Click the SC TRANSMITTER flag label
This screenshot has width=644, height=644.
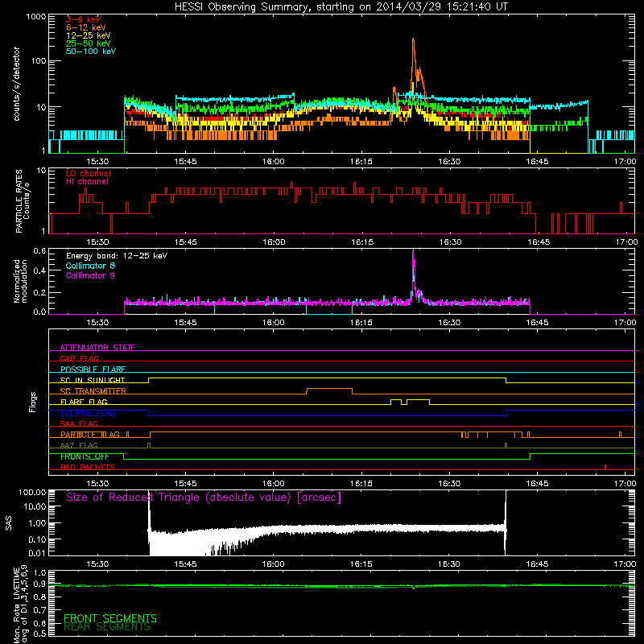pos(93,391)
